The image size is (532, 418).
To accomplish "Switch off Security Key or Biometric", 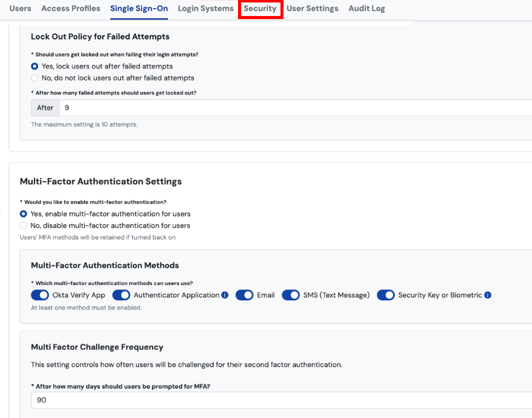I will pos(386,295).
